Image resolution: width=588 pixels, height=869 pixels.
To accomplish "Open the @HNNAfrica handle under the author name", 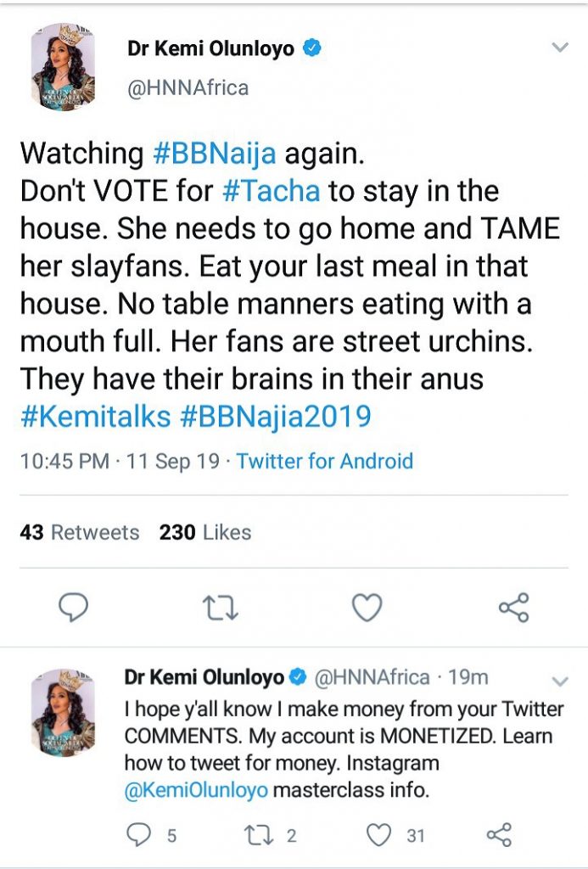I will (x=188, y=87).
